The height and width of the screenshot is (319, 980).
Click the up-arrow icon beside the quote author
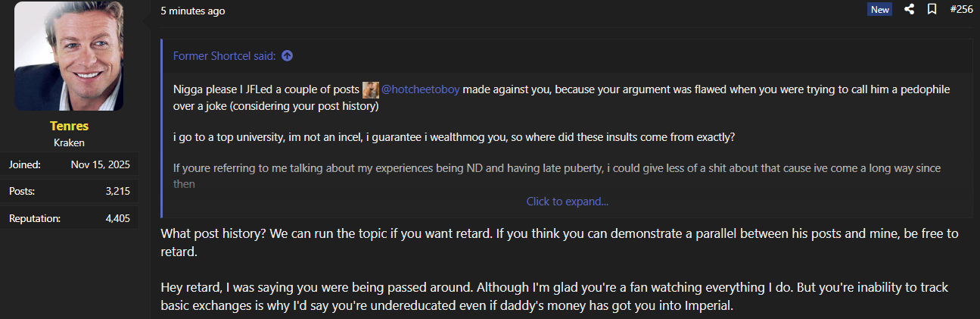click(287, 56)
